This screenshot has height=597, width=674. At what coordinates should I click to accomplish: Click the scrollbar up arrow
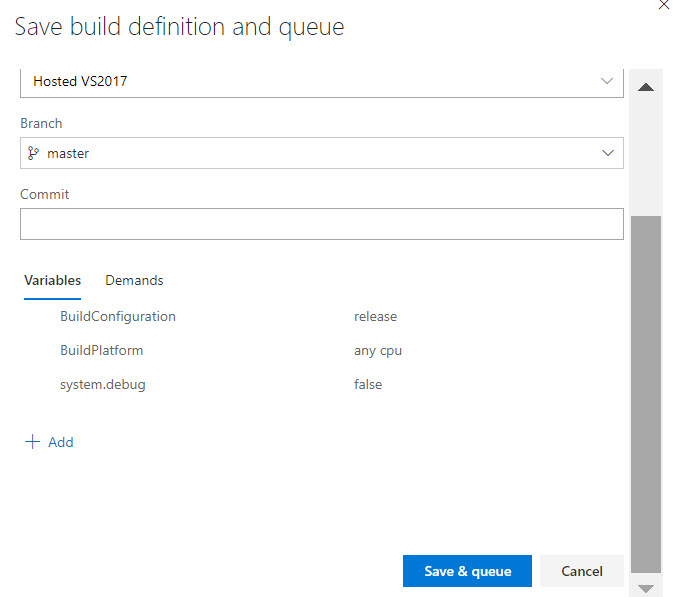coord(646,87)
